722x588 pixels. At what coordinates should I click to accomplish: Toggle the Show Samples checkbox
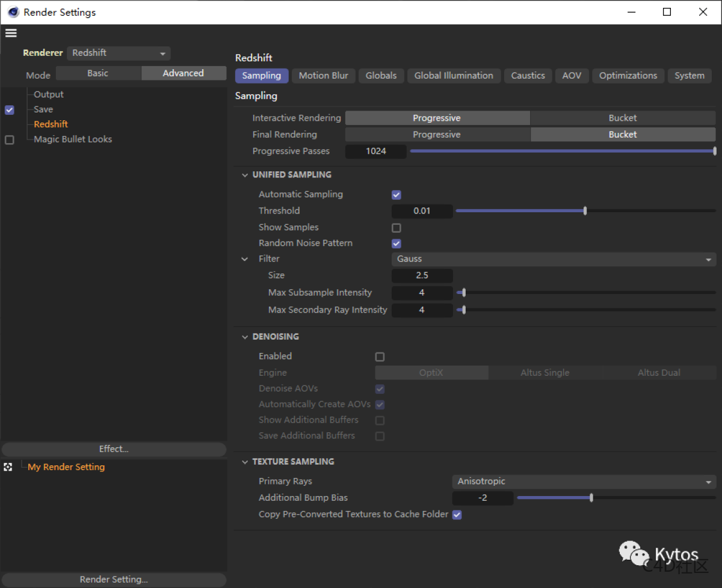click(396, 228)
